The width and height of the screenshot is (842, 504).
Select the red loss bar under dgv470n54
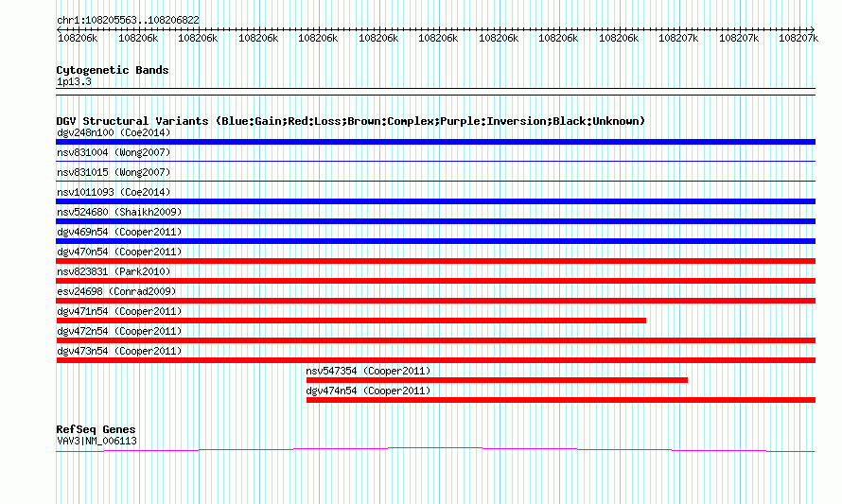(x=435, y=261)
